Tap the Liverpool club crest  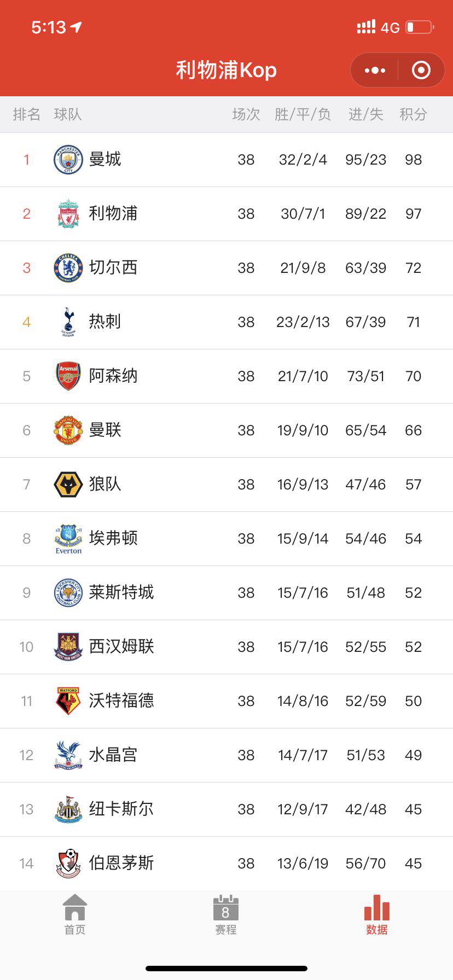coord(68,214)
